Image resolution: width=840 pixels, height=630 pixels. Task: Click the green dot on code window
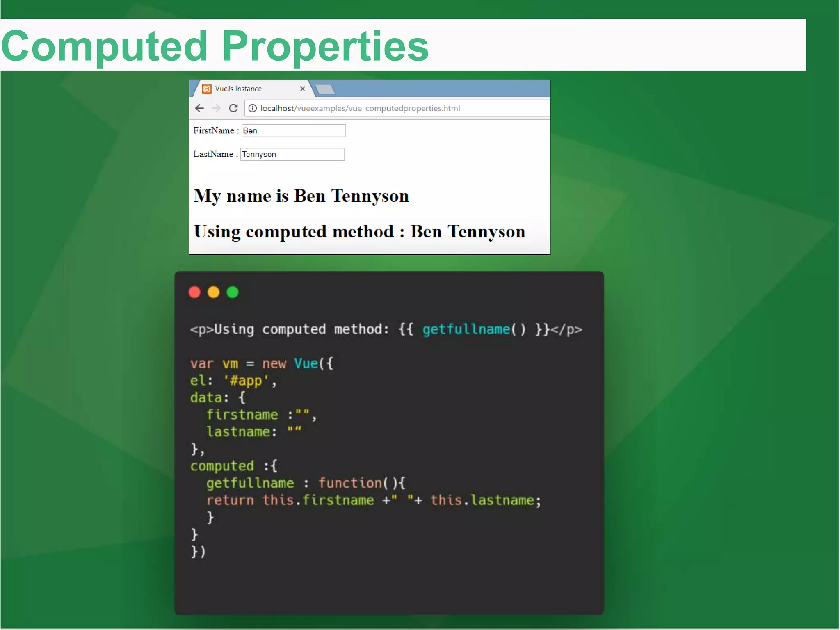pyautogui.click(x=233, y=292)
